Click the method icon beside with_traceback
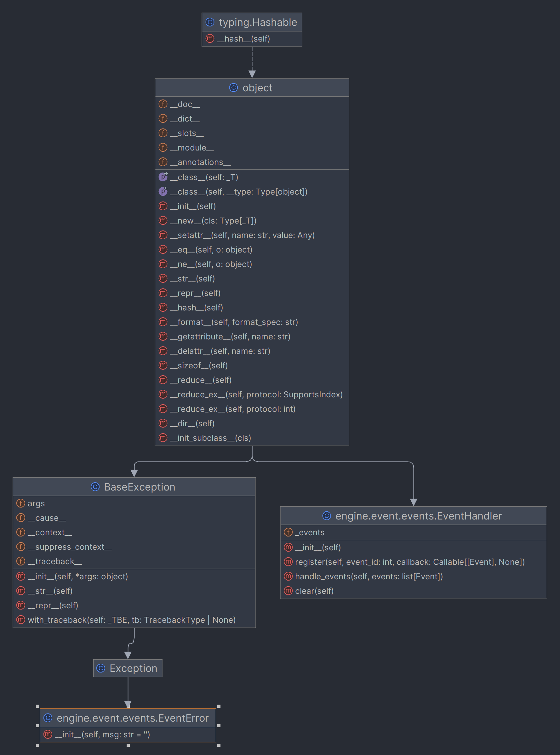The height and width of the screenshot is (755, 560). tap(21, 619)
